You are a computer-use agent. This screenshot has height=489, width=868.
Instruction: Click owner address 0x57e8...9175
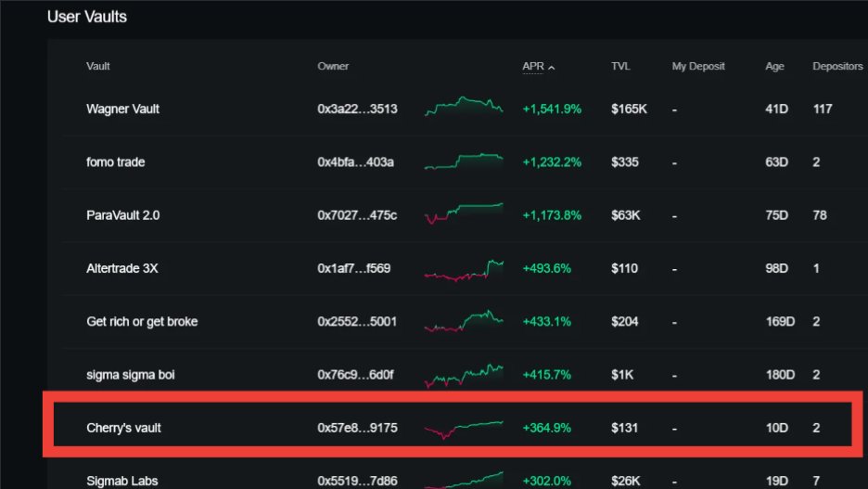[357, 428]
